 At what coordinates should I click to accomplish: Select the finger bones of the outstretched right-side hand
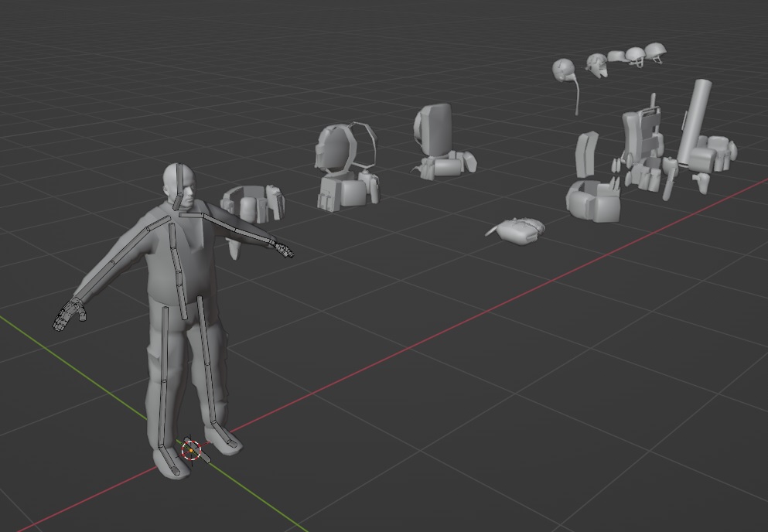point(285,251)
